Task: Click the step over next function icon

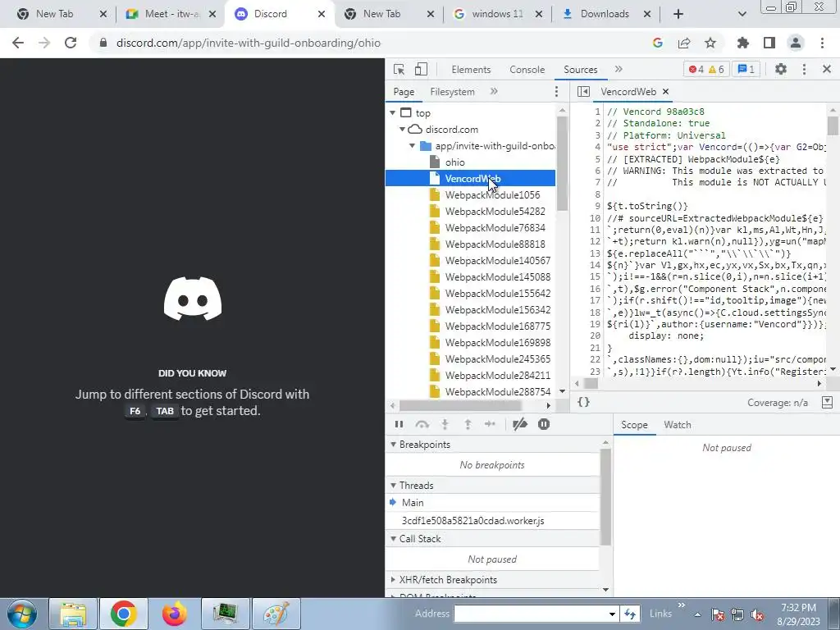Action: pyautogui.click(x=422, y=424)
